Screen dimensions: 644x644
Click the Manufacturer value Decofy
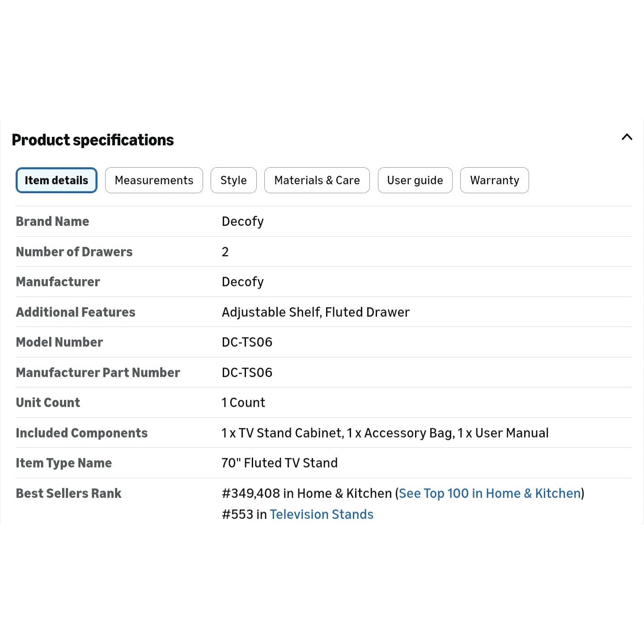(x=243, y=282)
